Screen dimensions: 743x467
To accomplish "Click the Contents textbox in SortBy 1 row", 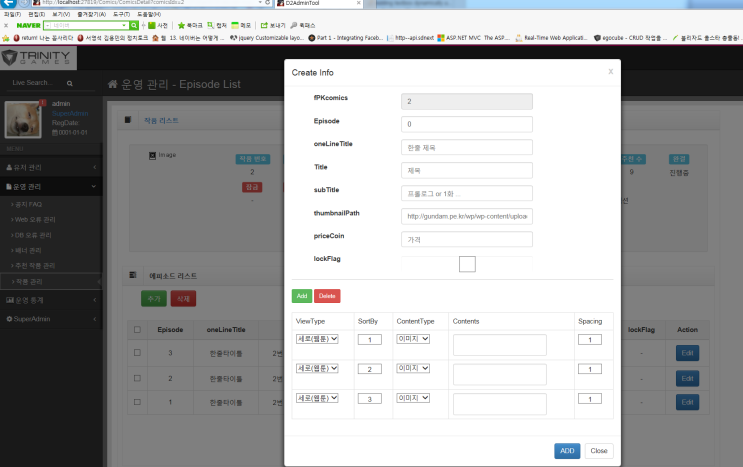I will pos(500,345).
